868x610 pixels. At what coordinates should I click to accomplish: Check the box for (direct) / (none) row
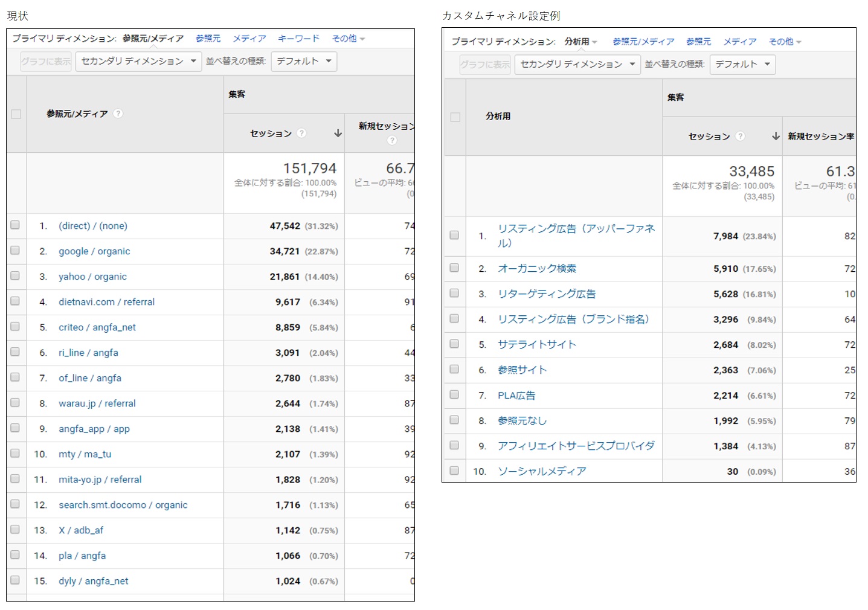[15, 225]
